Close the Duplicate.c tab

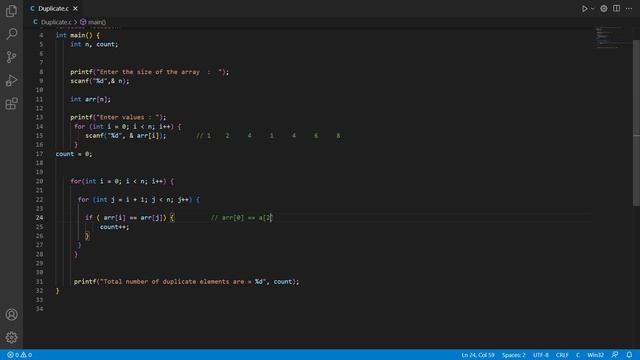pyautogui.click(x=76, y=9)
